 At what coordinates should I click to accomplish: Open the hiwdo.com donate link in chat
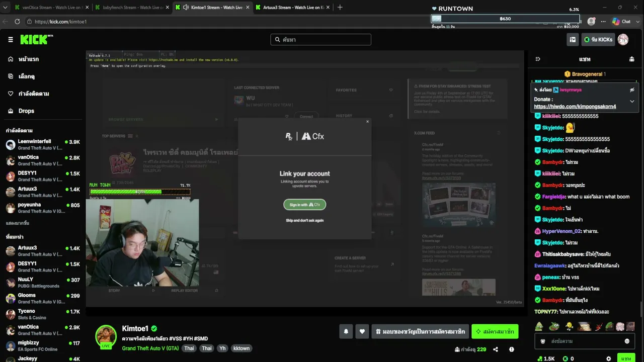click(575, 107)
